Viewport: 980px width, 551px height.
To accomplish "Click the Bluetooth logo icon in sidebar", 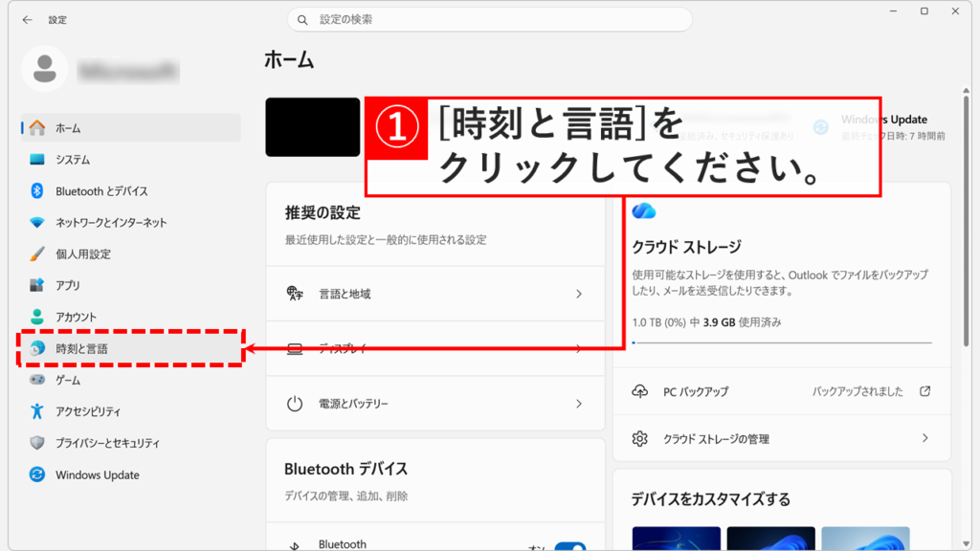I will tap(37, 191).
